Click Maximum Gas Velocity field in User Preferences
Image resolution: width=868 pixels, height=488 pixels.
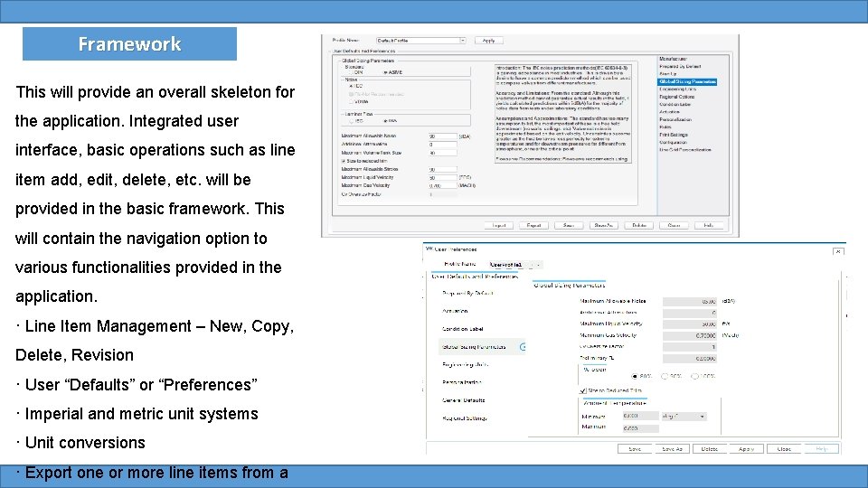click(x=690, y=336)
